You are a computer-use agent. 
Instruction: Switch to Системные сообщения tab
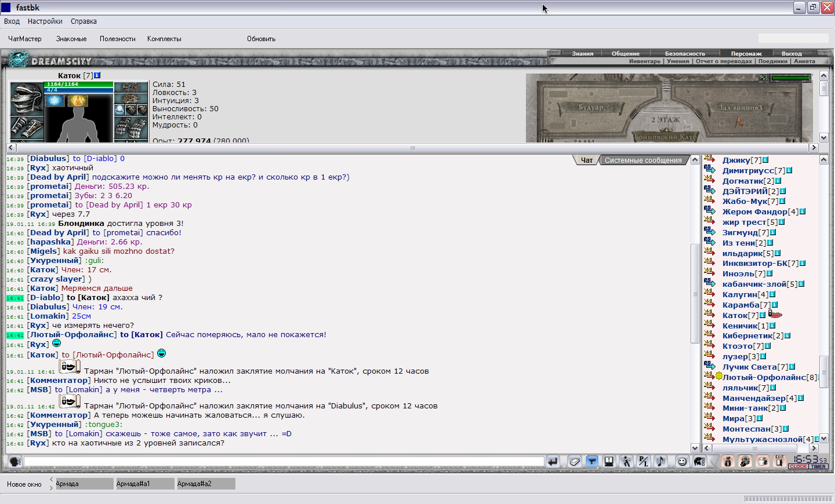click(643, 160)
